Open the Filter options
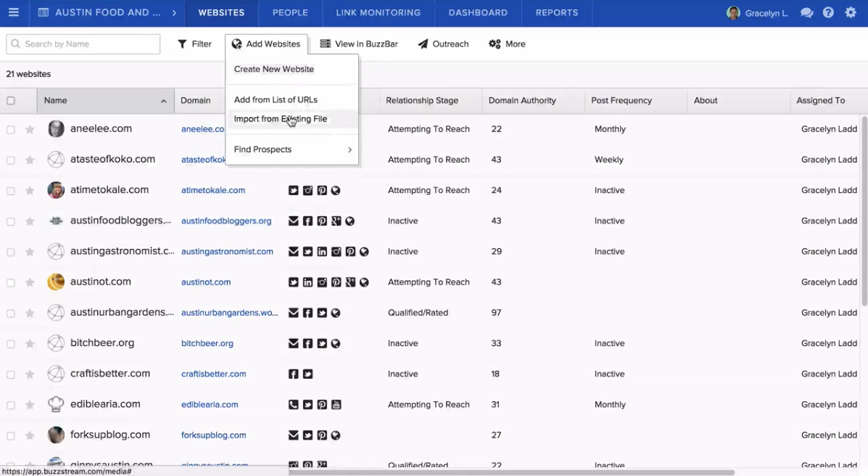The image size is (868, 476). pyautogui.click(x=194, y=44)
